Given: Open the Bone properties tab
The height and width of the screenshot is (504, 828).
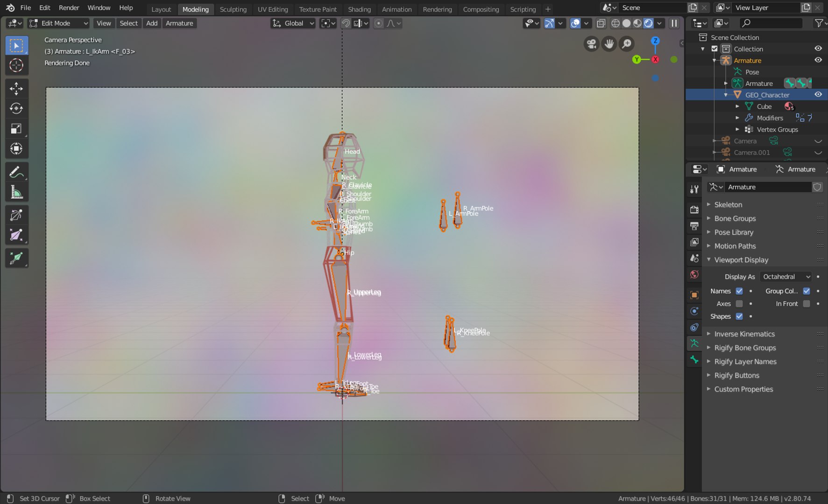Looking at the screenshot, I should click(x=694, y=360).
